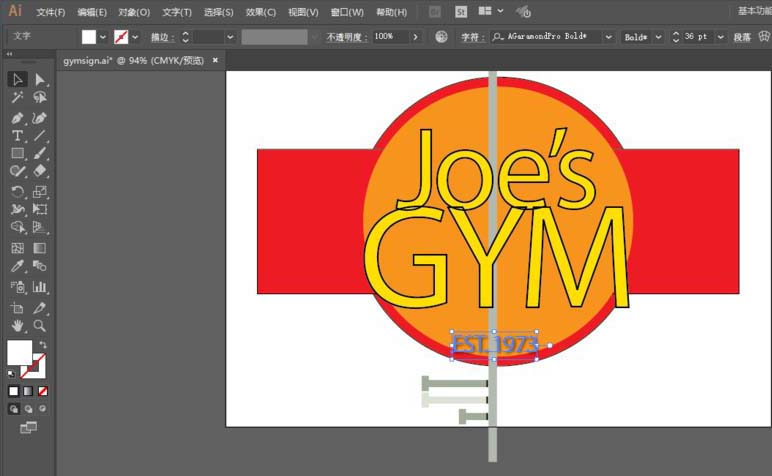
Task: Select the Hand tool
Action: pos(18,325)
